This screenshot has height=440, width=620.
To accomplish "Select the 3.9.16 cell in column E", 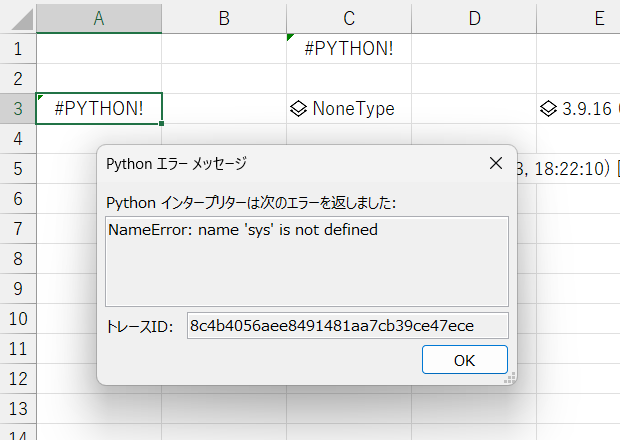I will point(578,108).
